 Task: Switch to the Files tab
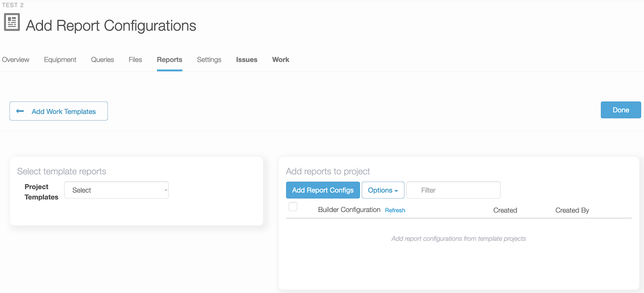135,59
